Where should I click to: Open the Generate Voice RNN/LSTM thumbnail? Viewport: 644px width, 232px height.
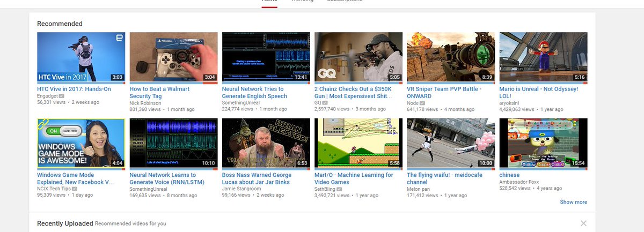(173, 143)
